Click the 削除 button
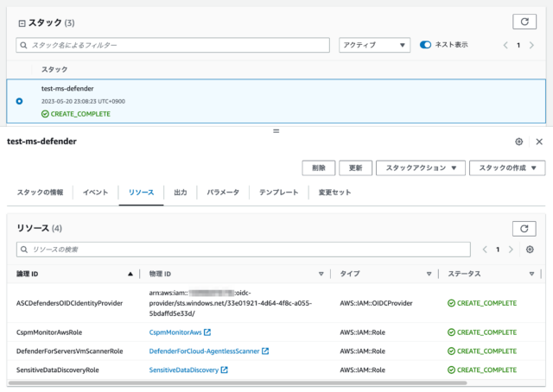Image resolution: width=553 pixels, height=392 pixels. coord(318,168)
